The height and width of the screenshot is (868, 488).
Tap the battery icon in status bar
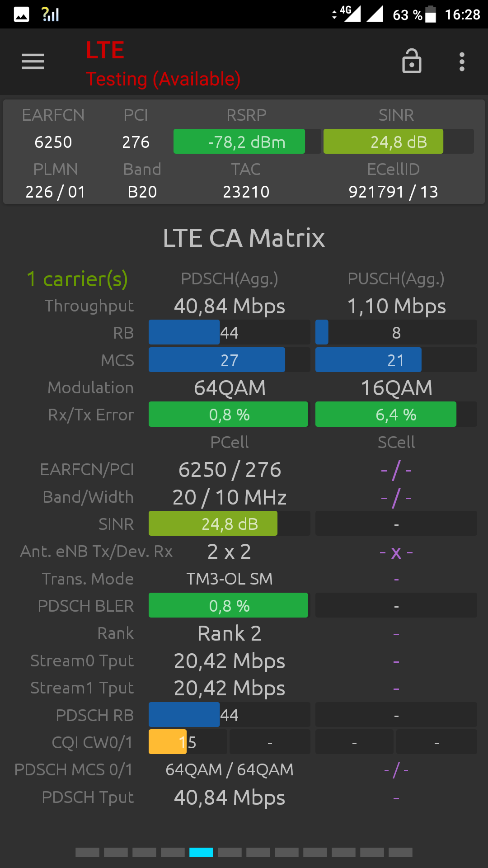(431, 14)
